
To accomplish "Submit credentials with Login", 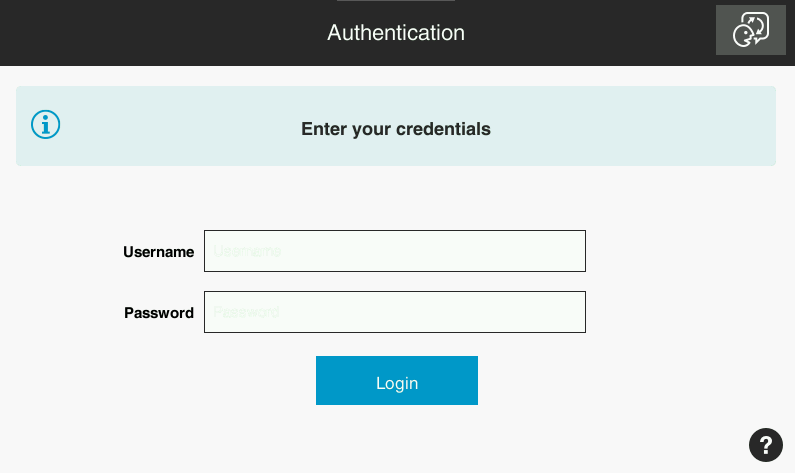I will pos(396,381).
